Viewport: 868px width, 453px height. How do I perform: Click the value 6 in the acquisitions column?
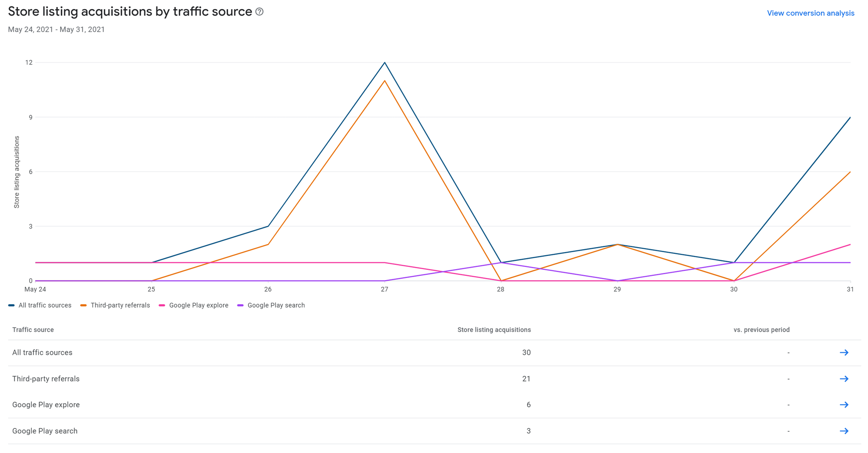click(x=529, y=405)
